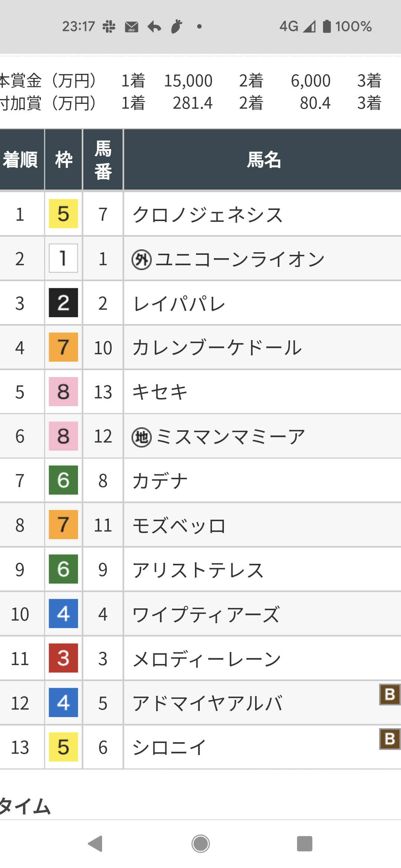Tap the Android home circle button
This screenshot has height=868, width=401.
200,844
